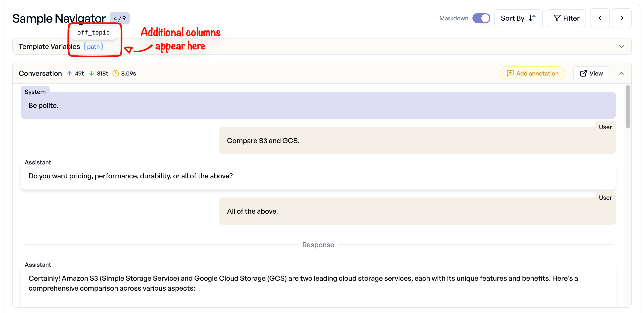
Task: Click the Add annotation comment icon
Action: [x=510, y=73]
